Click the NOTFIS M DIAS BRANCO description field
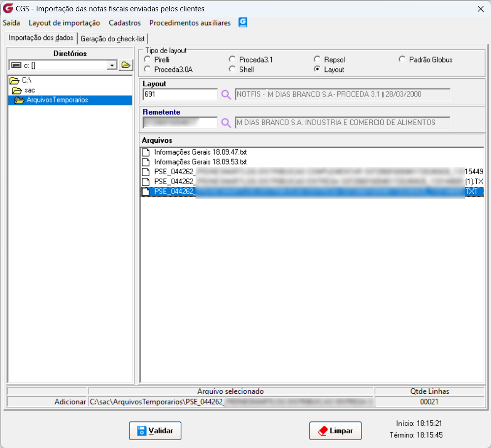The width and height of the screenshot is (491, 448). coord(343,94)
